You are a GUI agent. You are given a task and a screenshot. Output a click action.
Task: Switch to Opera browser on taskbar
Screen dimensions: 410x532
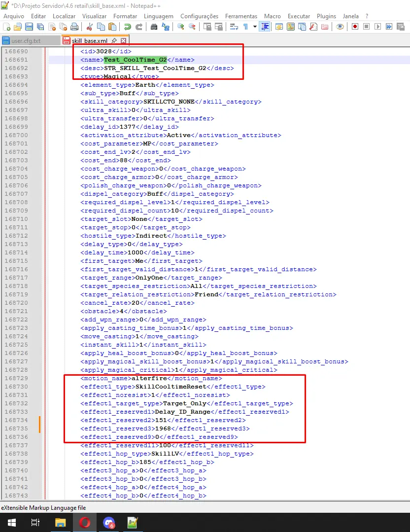coord(85,523)
